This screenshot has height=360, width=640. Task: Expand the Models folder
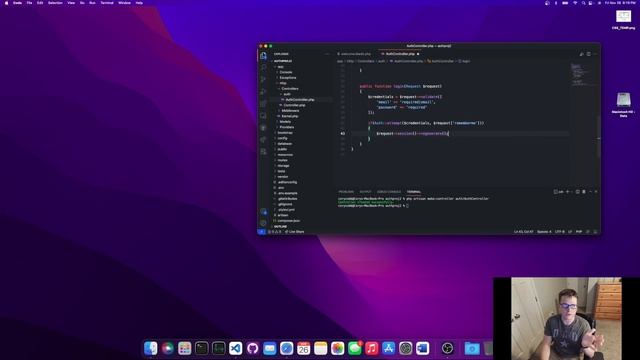pos(285,122)
